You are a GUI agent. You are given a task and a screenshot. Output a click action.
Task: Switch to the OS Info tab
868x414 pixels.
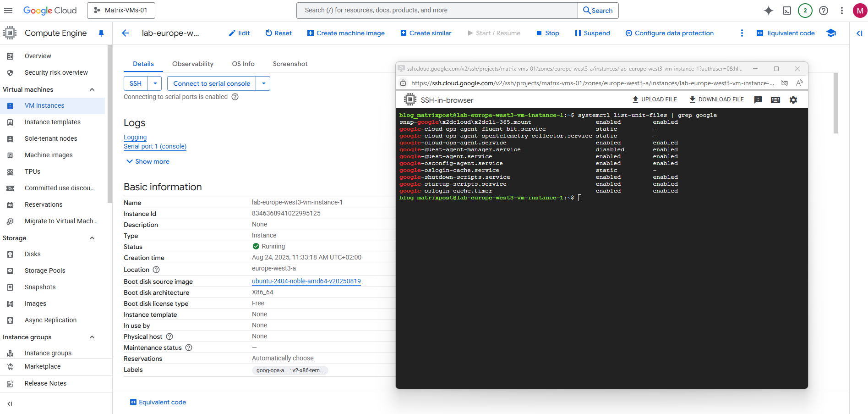pos(243,64)
